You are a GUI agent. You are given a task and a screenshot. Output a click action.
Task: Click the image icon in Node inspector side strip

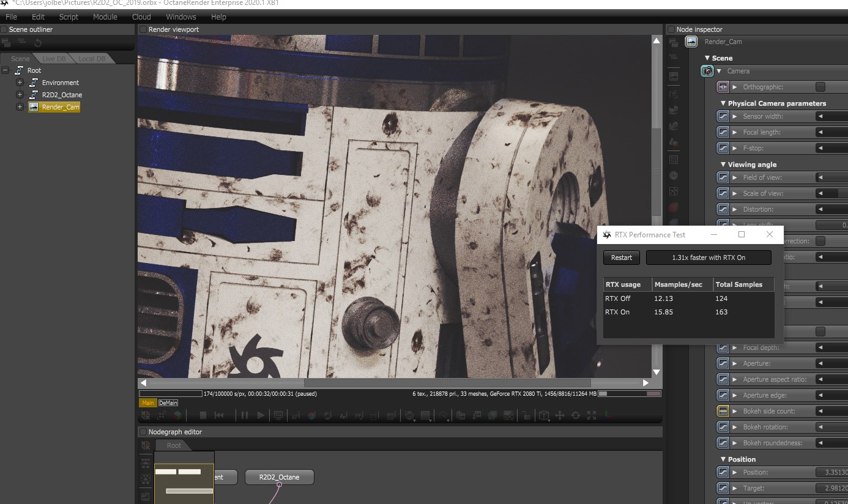(674, 76)
